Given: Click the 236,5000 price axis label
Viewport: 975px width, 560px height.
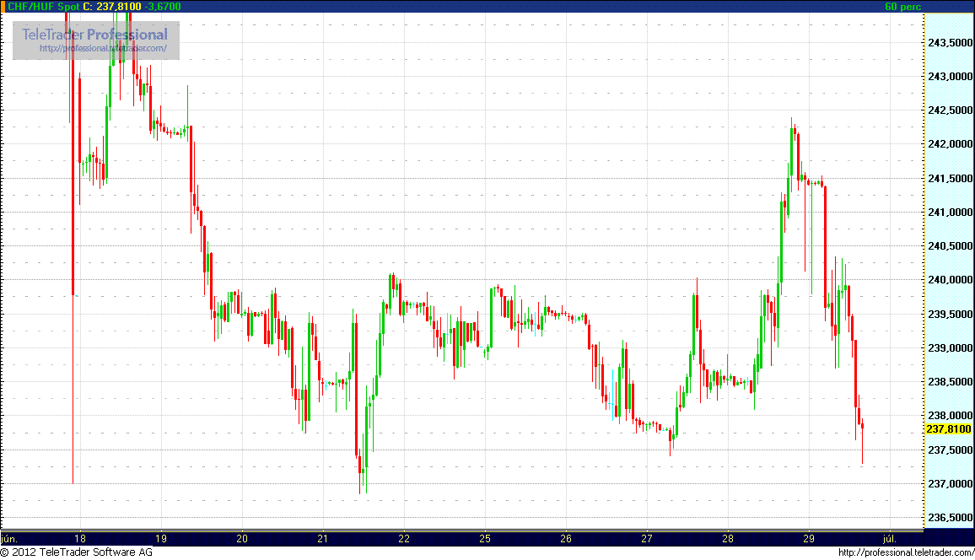Looking at the screenshot, I should tap(950, 518).
